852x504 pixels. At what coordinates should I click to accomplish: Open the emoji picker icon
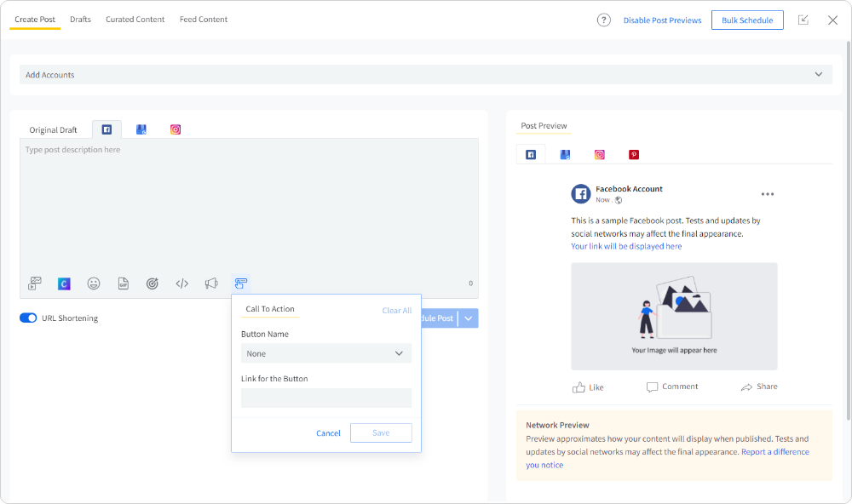[94, 283]
